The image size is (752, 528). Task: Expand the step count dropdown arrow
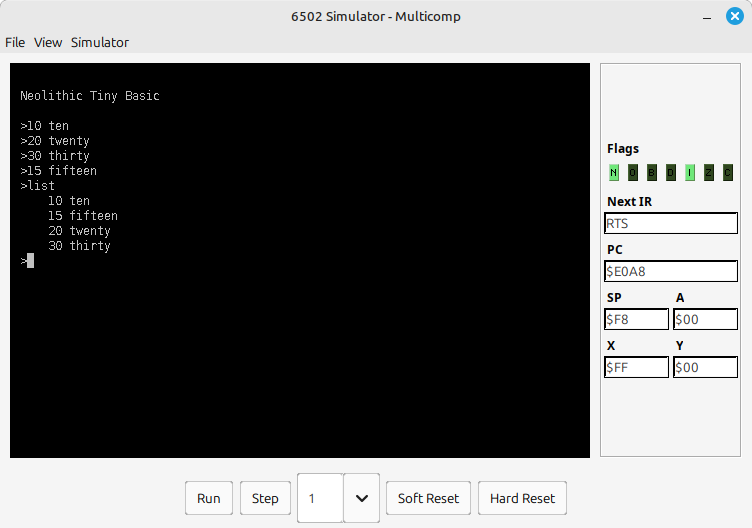(361, 498)
